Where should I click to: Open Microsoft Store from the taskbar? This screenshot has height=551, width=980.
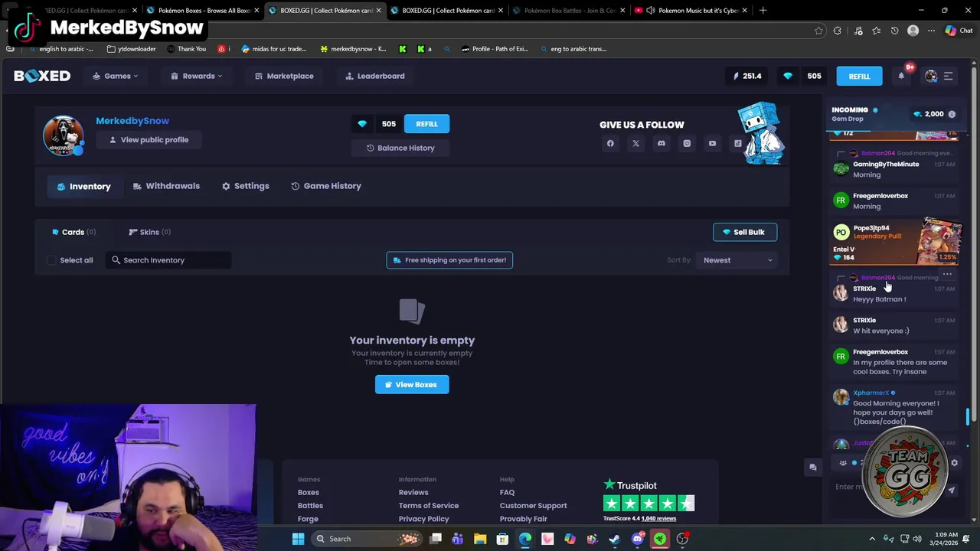[x=502, y=539]
